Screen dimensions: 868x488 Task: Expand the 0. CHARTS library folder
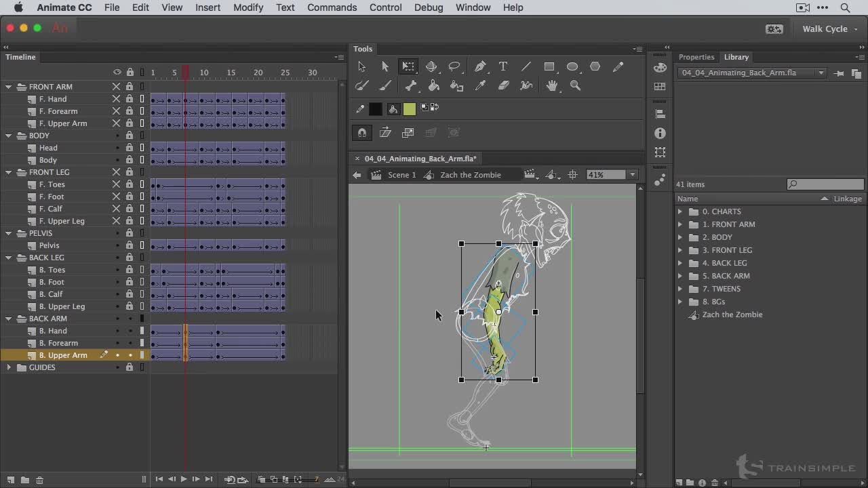pyautogui.click(x=680, y=211)
